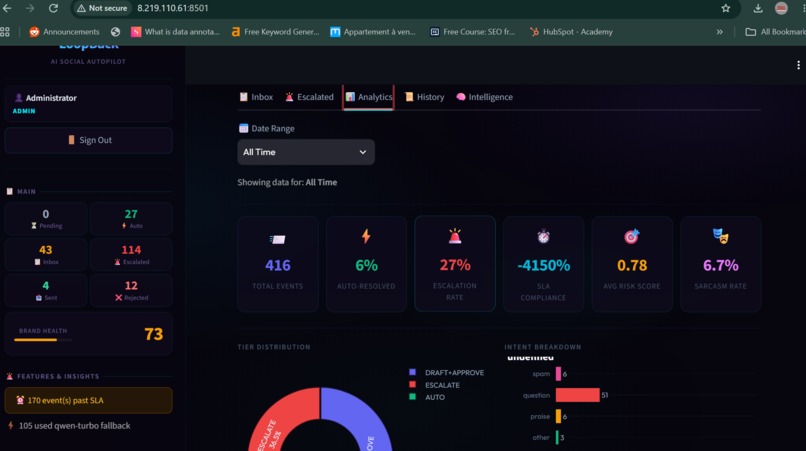The image size is (806, 451).
Task: Click the spam intent bar
Action: point(558,374)
